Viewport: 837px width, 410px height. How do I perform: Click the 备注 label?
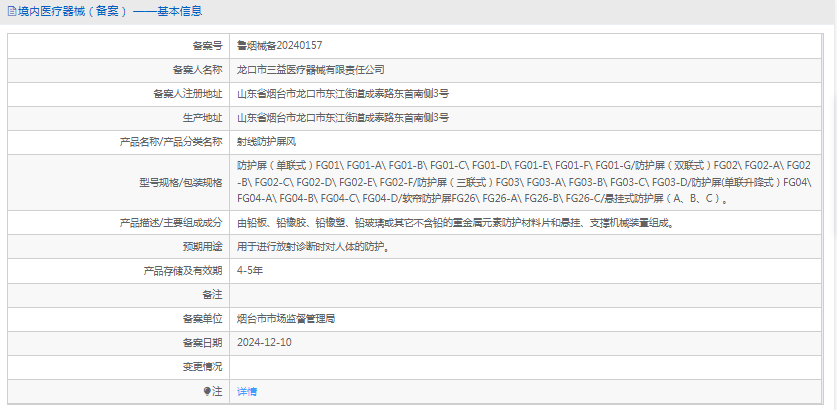(212, 295)
